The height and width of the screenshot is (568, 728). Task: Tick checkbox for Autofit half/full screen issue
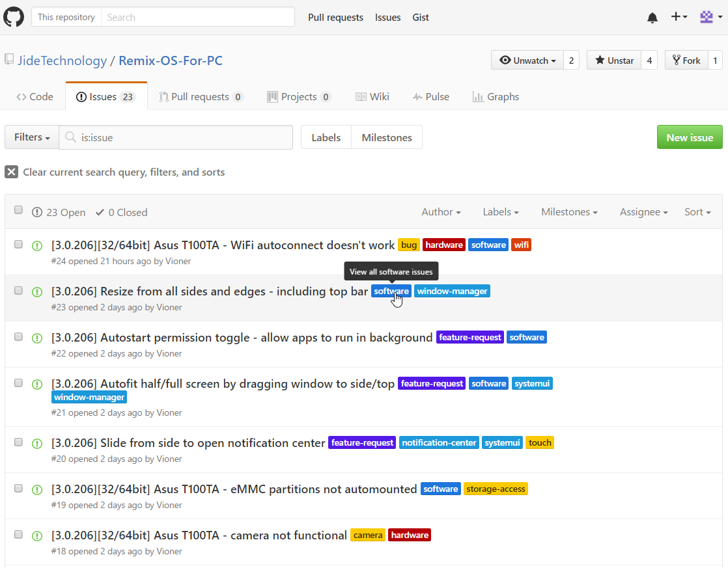coord(18,383)
